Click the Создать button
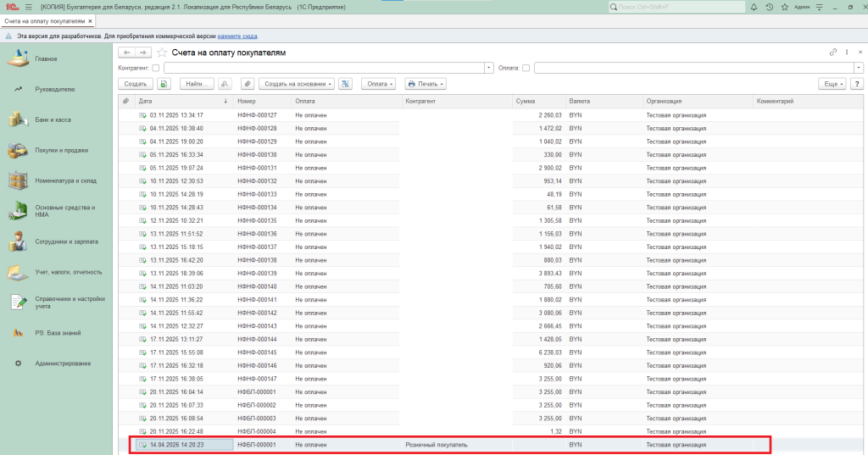 pyautogui.click(x=136, y=84)
